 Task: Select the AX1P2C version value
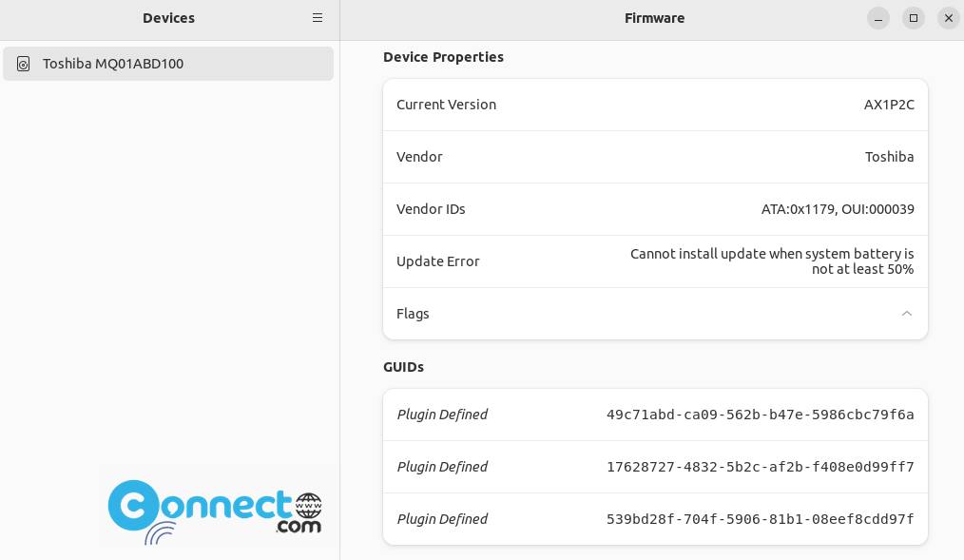pyautogui.click(x=889, y=105)
